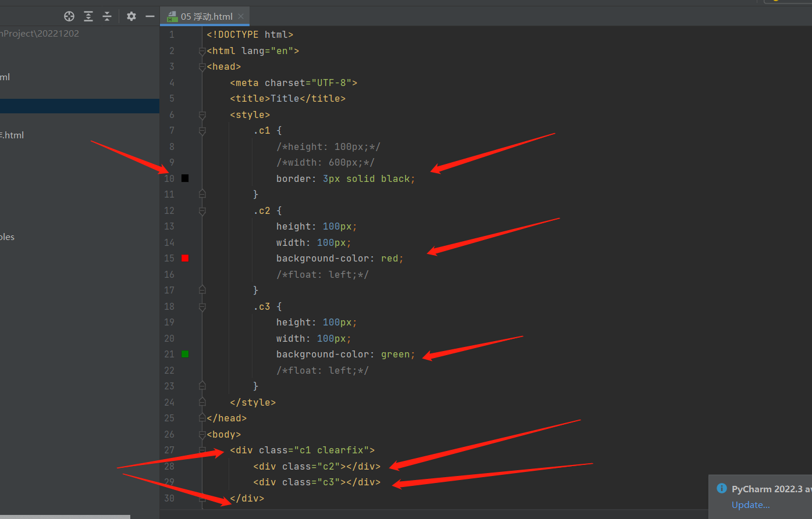The width and height of the screenshot is (812, 519).
Task: Collapse the .c3 rule fold on line 18
Action: [x=202, y=307]
